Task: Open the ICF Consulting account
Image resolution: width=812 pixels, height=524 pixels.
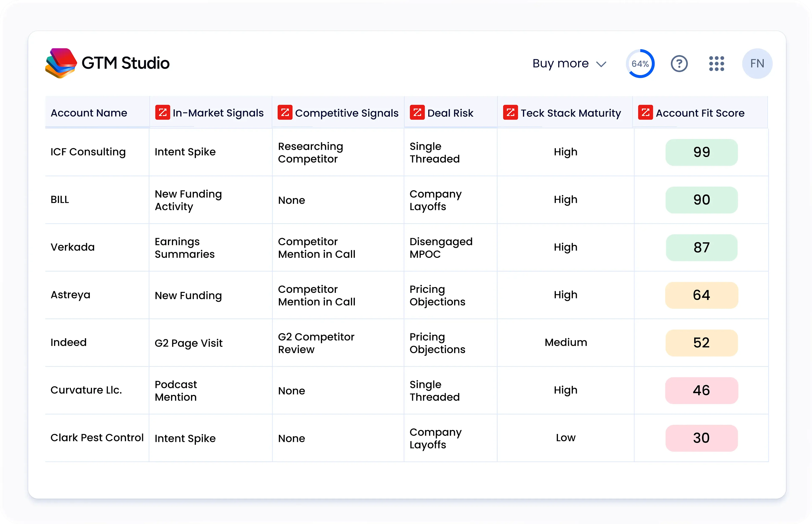Action: (88, 152)
